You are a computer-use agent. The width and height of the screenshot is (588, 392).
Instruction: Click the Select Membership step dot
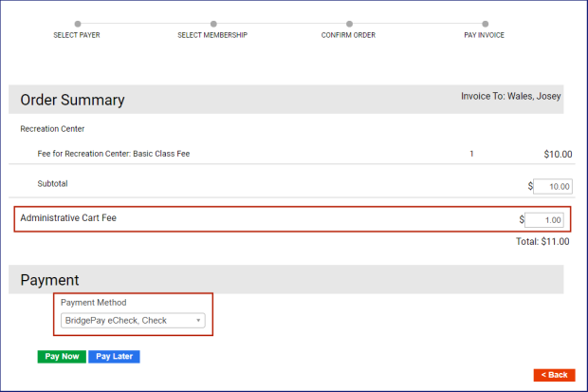pos(213,24)
